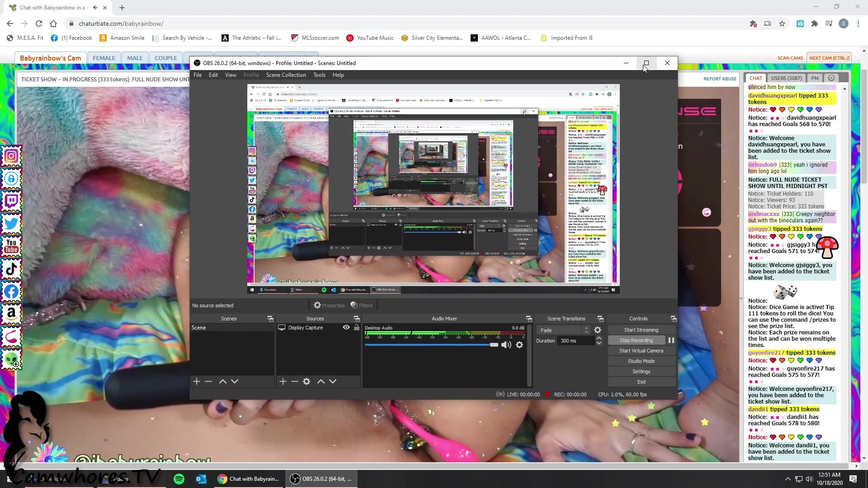The image size is (868, 488).
Task: Add a new source with plus icon
Action: click(x=283, y=381)
